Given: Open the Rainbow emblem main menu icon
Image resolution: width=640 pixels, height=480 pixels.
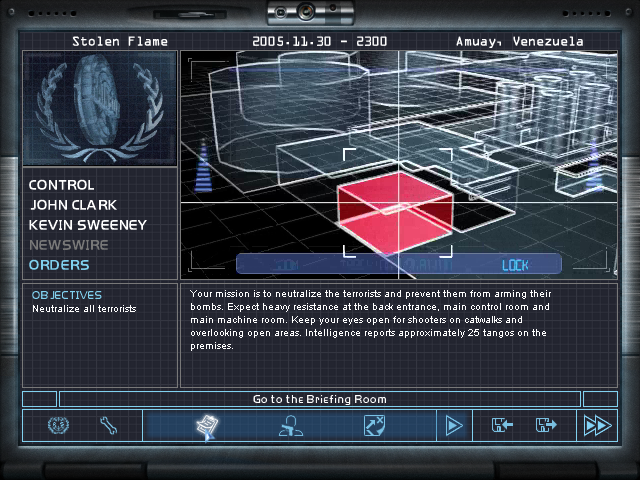Looking at the screenshot, I should (58, 426).
